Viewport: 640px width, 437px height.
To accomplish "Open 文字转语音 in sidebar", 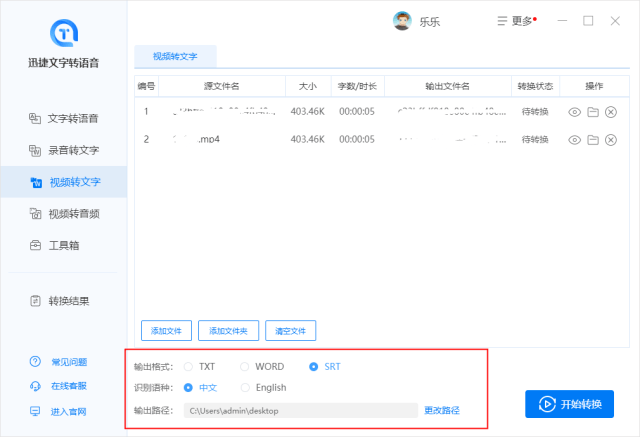I will pos(72,119).
